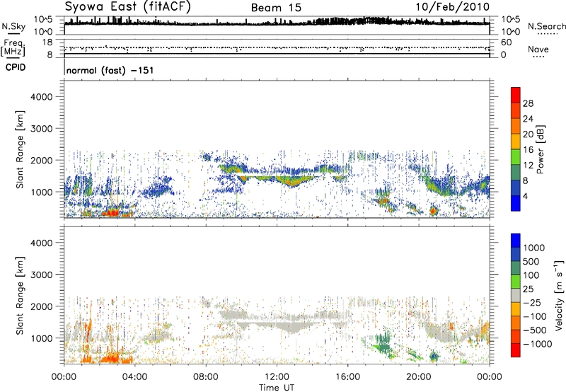The image size is (566, 392).
Task: Click the "28" power colorbar value
Action: (x=528, y=103)
